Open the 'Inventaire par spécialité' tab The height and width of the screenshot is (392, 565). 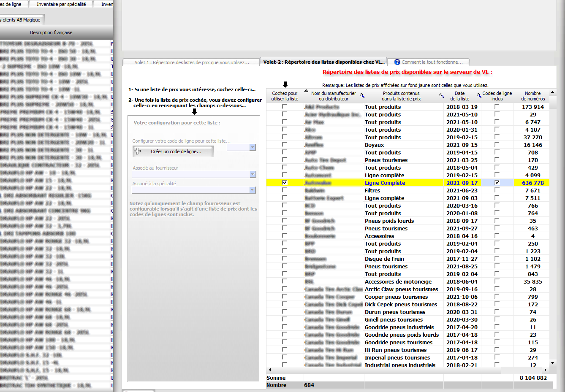coord(61,4)
